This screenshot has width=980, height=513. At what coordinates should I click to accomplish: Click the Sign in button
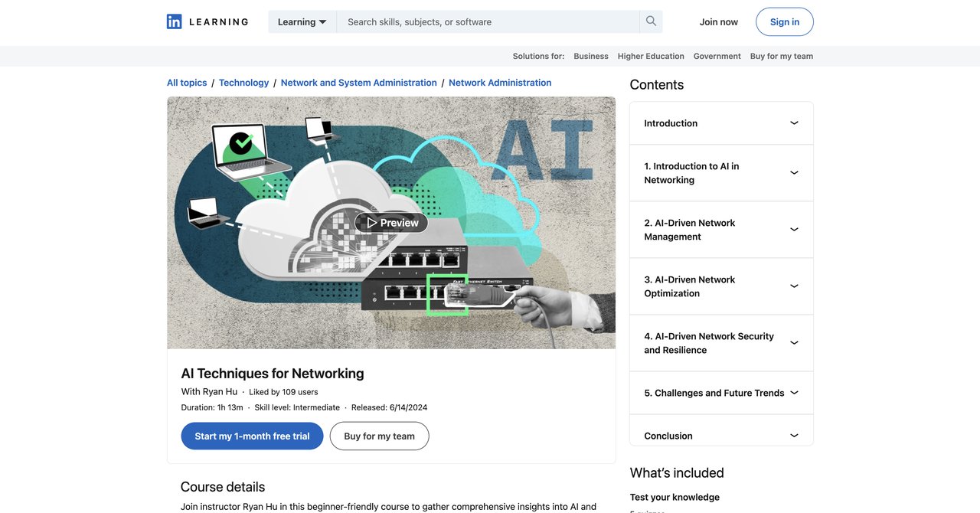tap(785, 21)
